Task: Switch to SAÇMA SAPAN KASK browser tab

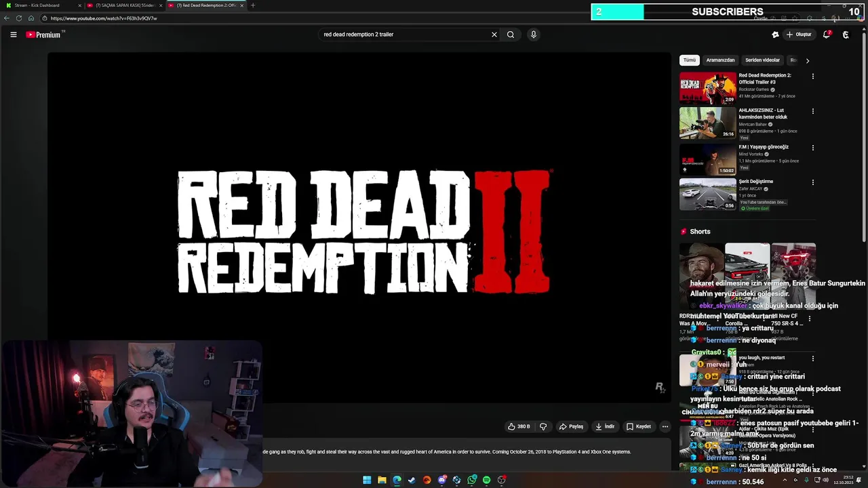Action: pos(126,5)
